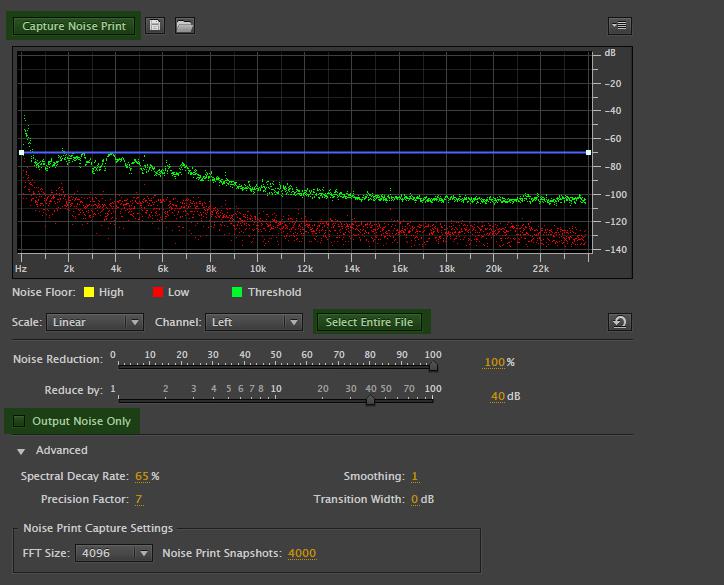Open the Channel dropdown set to Left
This screenshot has width=724, height=585.
click(254, 322)
